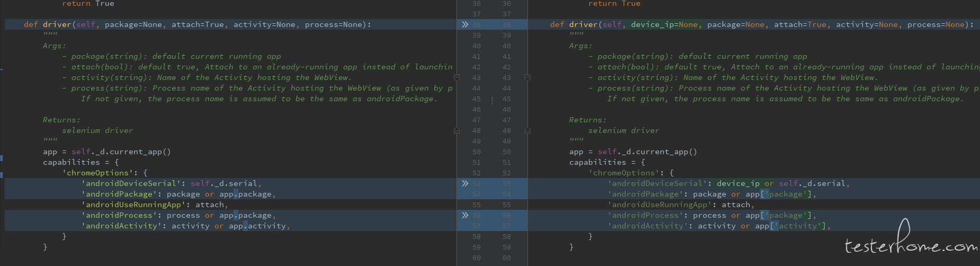Click 'app.package' on left androidPackage line
The height and width of the screenshot is (266, 980).
(x=245, y=194)
